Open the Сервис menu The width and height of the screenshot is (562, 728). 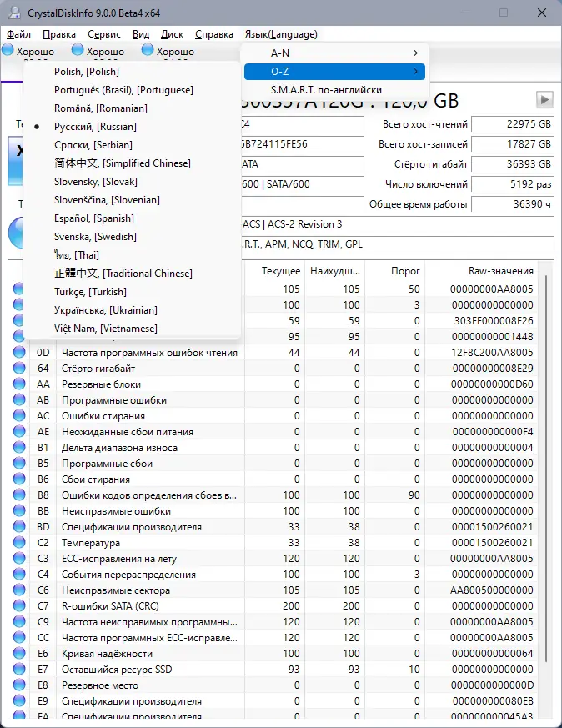tap(104, 34)
